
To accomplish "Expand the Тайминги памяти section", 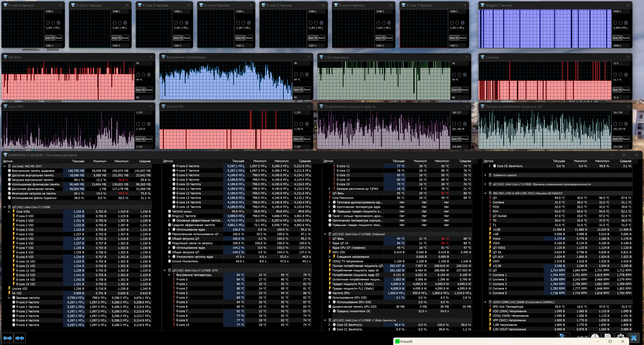I will (485, 175).
